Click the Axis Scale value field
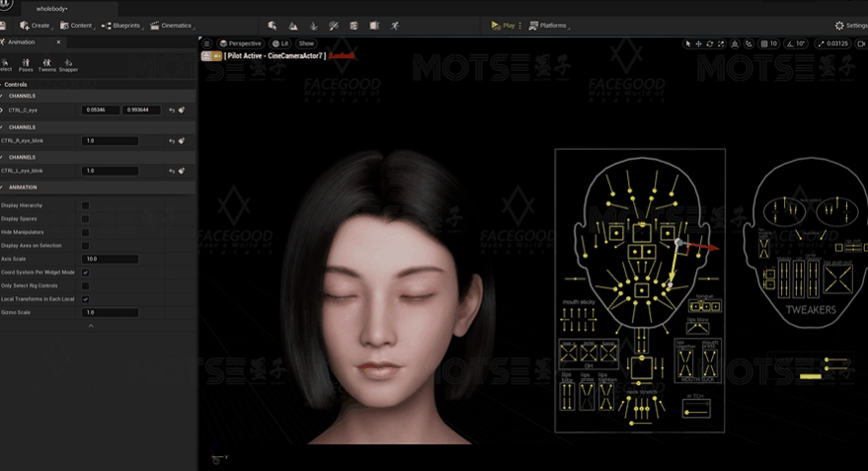This screenshot has width=868, height=471. pos(111,259)
